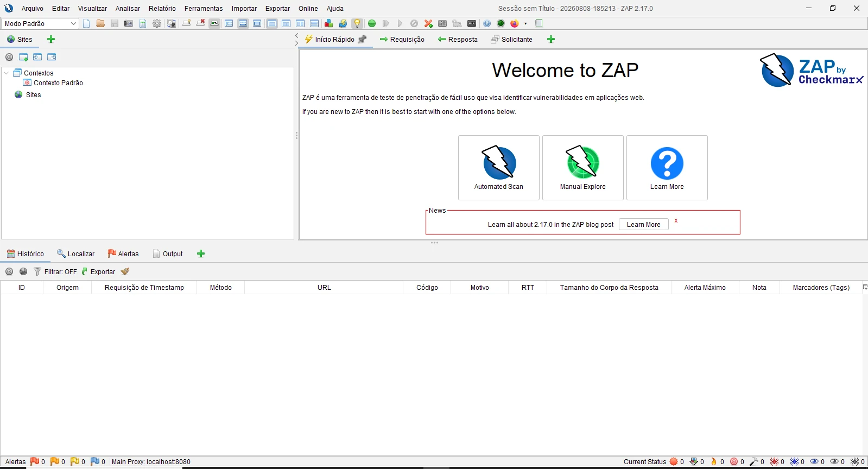
Task: Click the ZAP by Checkmarx logo
Action: point(812,71)
